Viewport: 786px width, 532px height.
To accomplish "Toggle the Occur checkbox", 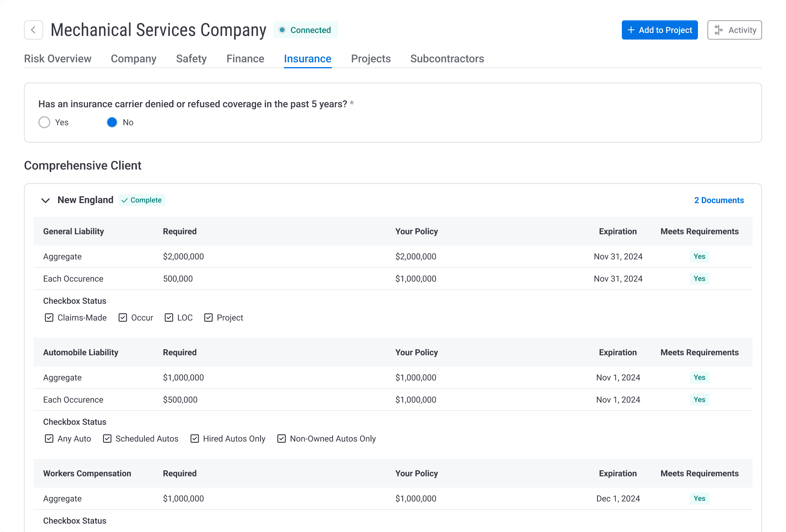I will click(x=123, y=318).
